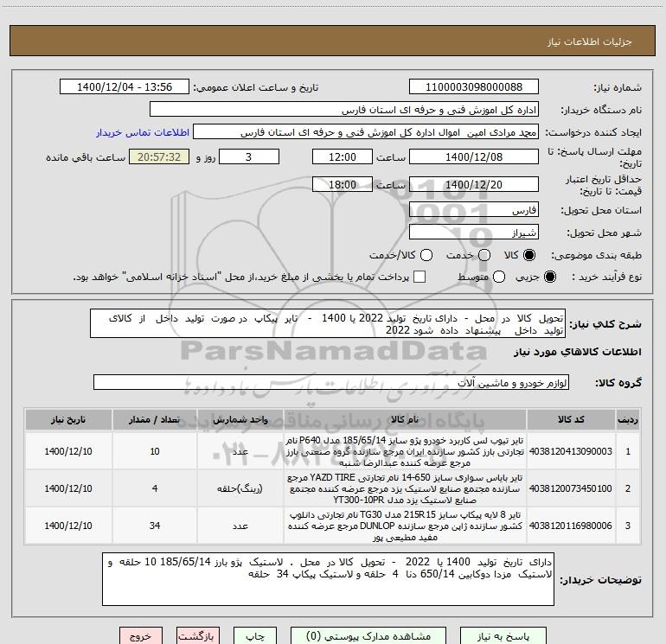Click the شماره نیاز number field
666x644 pixels.
(x=474, y=87)
